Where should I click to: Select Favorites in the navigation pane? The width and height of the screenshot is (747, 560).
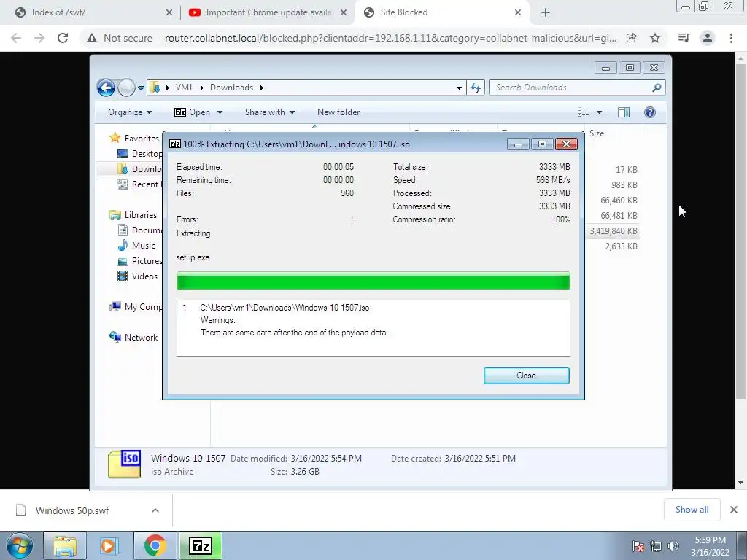(x=136, y=138)
